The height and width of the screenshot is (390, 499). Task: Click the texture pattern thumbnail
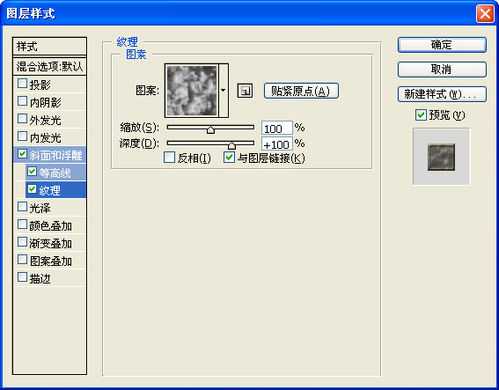coord(192,90)
